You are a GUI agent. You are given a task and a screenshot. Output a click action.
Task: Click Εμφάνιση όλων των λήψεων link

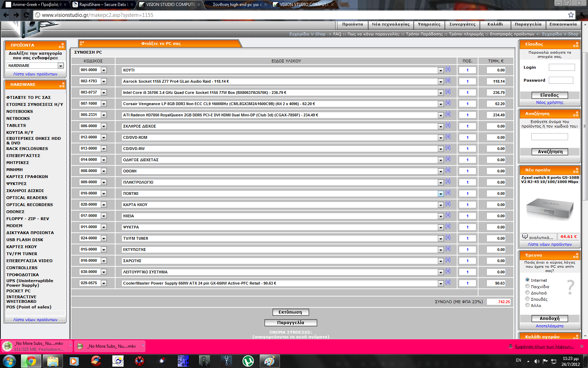coord(544,347)
